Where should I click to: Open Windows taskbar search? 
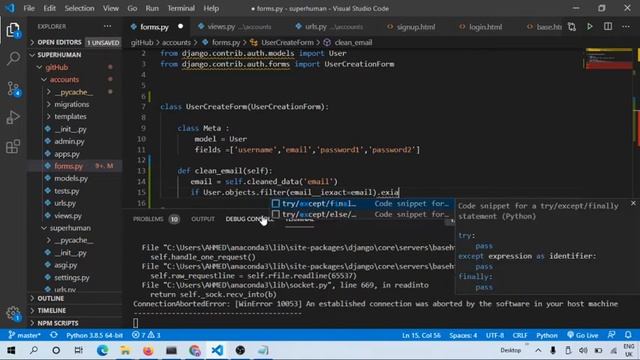tap(33, 350)
